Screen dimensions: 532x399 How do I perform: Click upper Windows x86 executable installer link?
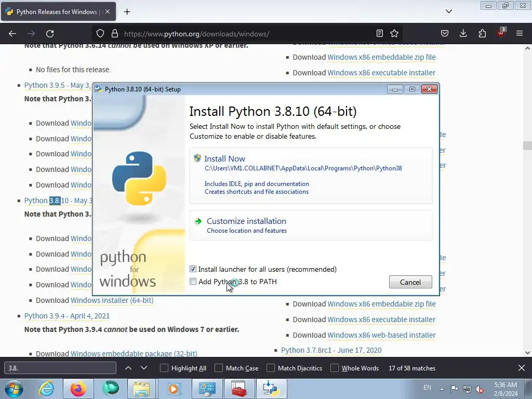point(381,73)
